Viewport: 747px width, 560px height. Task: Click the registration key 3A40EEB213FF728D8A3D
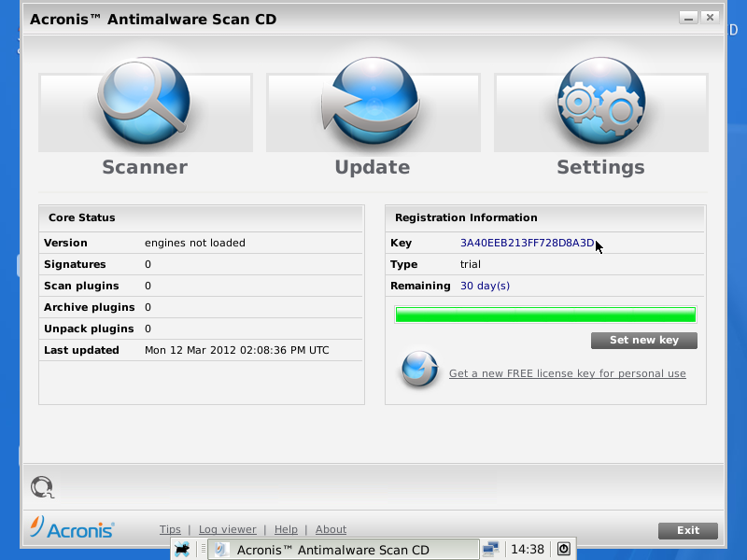(x=527, y=243)
